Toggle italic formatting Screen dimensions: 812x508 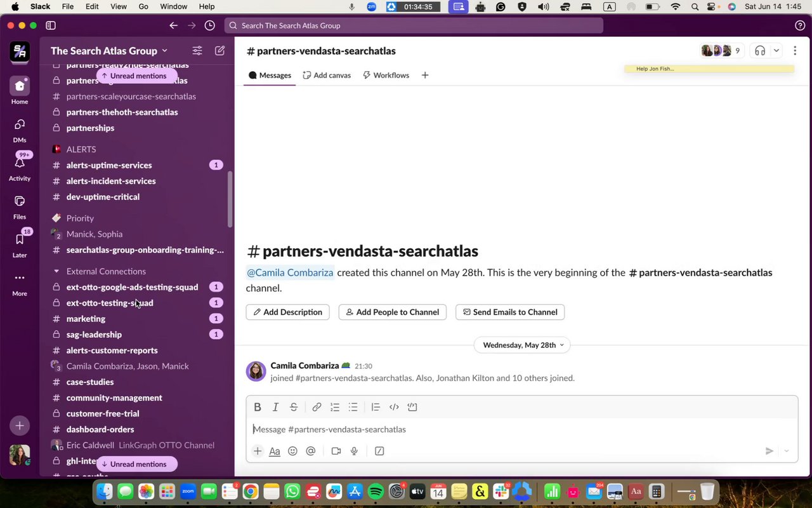click(x=275, y=407)
